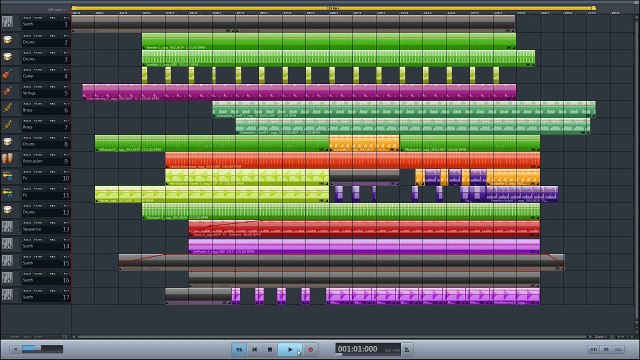Click the Synth track 1 keyboard icon
640x360 pixels.
7,22
